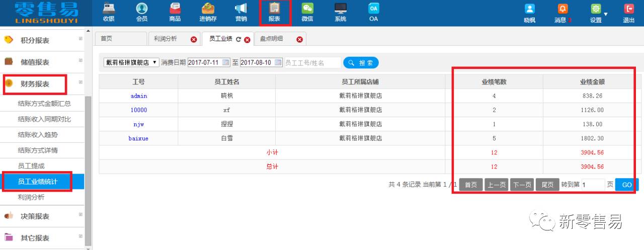Open the baixue employee ID link
This screenshot has width=644, height=250.
[x=139, y=138]
